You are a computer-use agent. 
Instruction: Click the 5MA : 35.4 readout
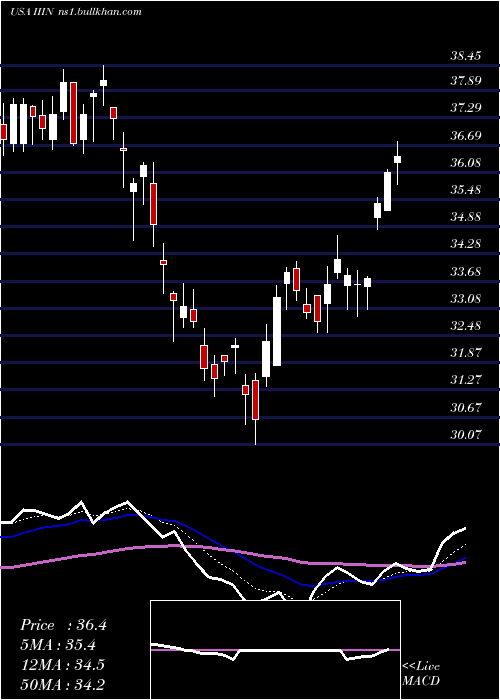tap(58, 645)
